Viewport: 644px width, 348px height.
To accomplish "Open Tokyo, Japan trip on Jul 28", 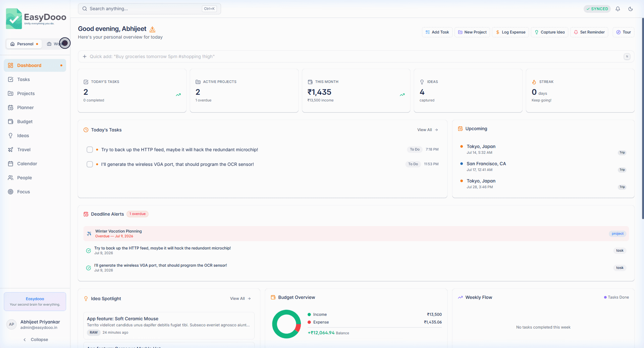I will point(543,184).
